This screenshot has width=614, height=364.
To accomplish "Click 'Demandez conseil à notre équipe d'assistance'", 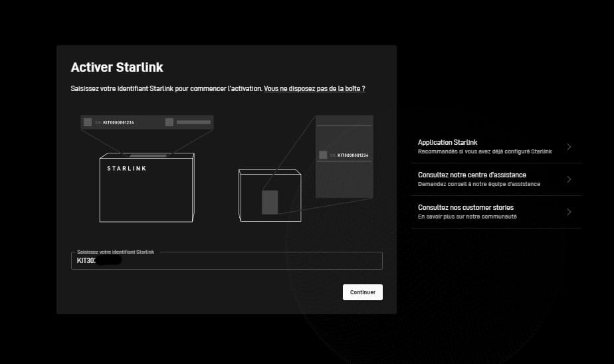I will 479,184.
